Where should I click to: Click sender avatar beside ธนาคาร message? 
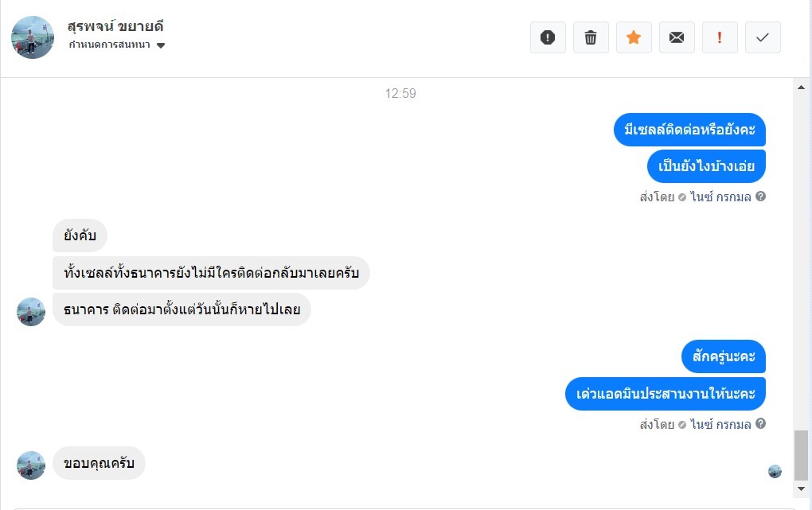point(31,312)
